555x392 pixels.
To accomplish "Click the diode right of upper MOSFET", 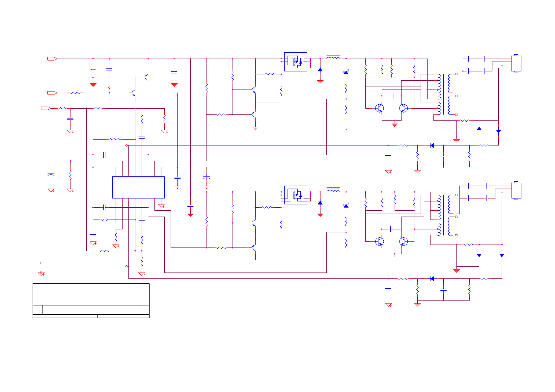I will pyautogui.click(x=320, y=69).
